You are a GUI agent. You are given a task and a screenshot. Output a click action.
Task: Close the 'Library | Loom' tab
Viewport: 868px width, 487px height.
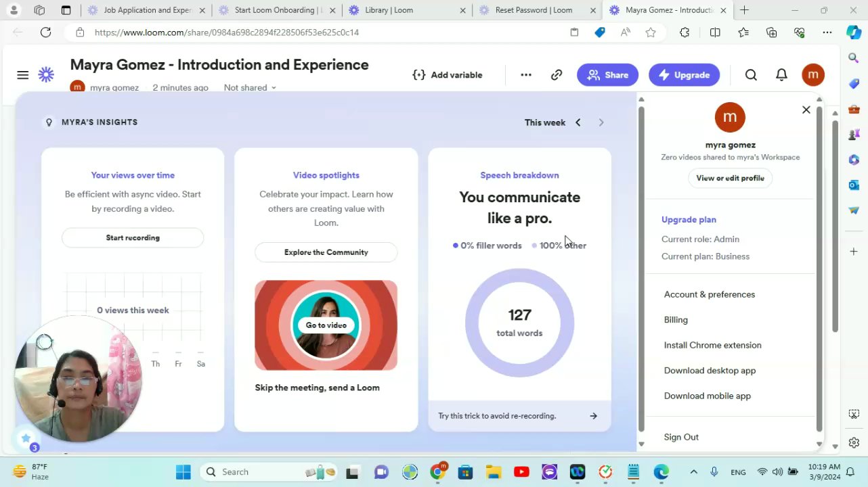pyautogui.click(x=462, y=10)
